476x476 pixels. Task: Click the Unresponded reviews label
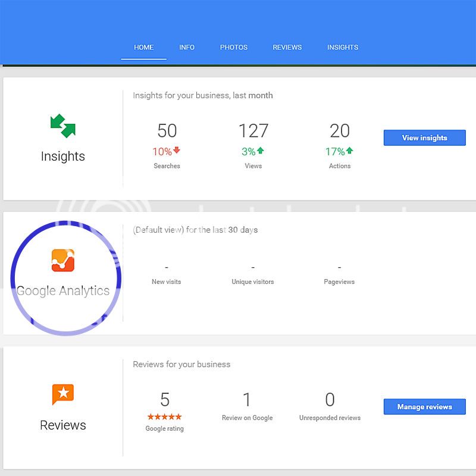click(x=330, y=418)
